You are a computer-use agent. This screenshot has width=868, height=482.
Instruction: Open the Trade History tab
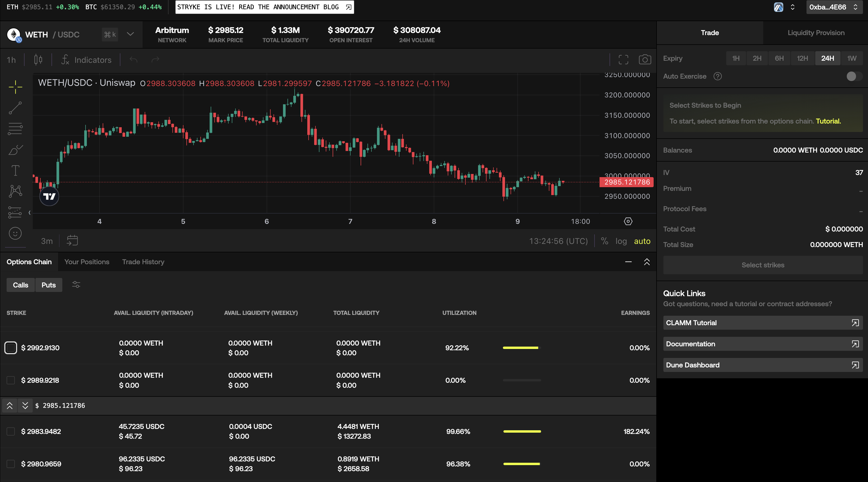click(x=143, y=262)
